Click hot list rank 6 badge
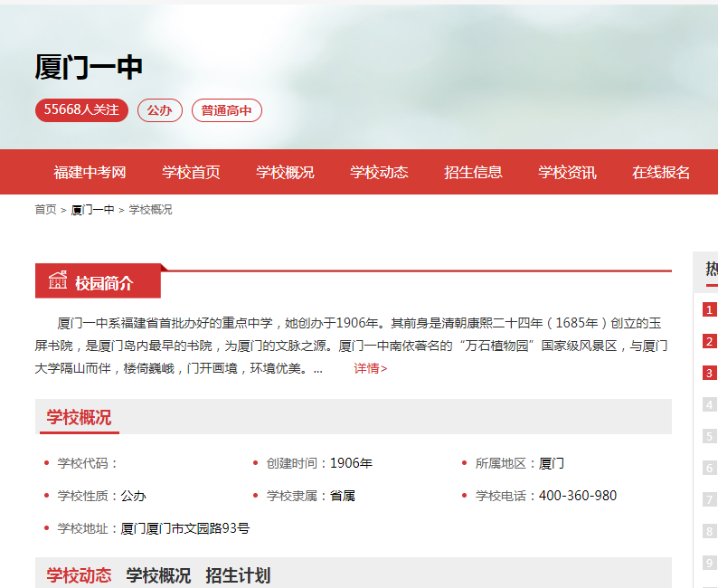Viewport: 718px width, 588px height. point(709,468)
